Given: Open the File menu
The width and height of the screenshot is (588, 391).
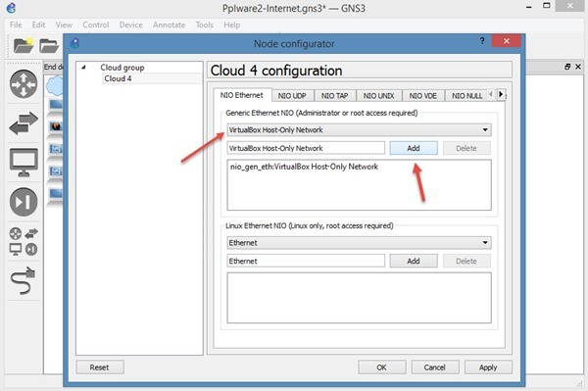Looking at the screenshot, I should [16, 24].
